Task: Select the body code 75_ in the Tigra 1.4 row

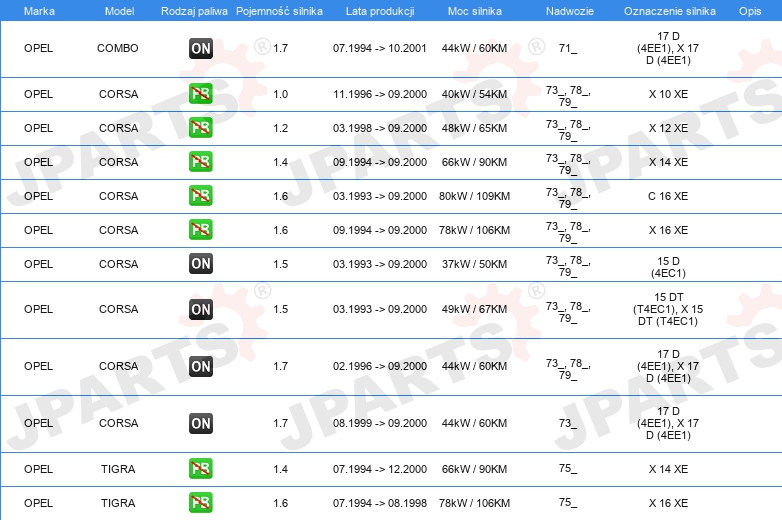Action: (x=568, y=468)
